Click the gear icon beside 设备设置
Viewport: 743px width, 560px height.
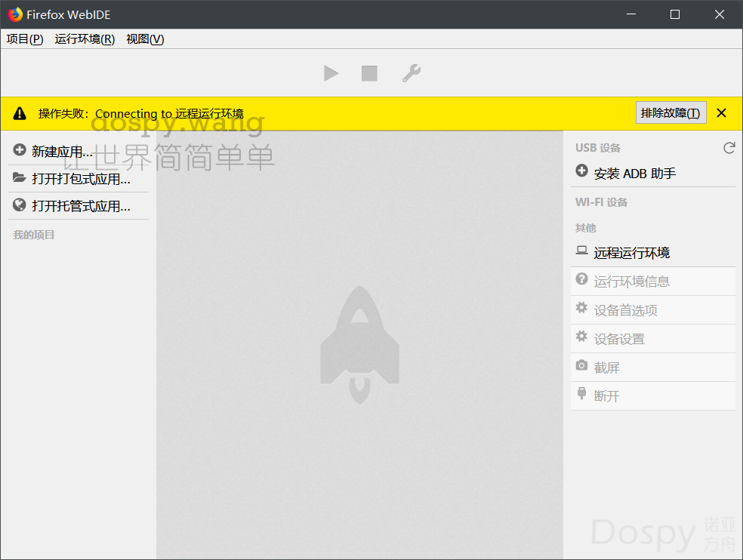coord(581,337)
